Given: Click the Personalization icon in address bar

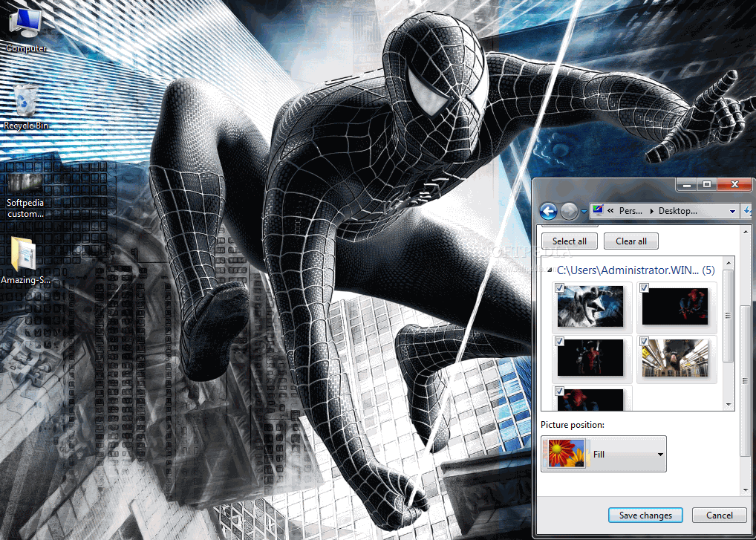Looking at the screenshot, I should 599,210.
